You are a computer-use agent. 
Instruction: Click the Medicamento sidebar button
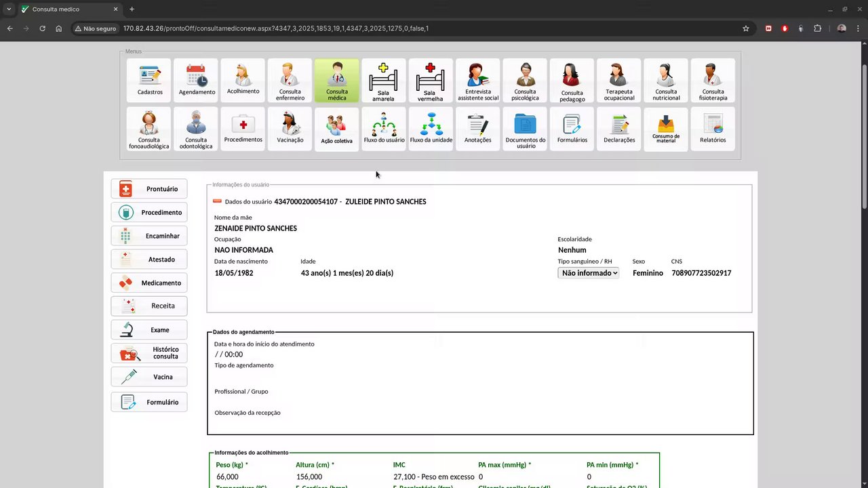[149, 283]
